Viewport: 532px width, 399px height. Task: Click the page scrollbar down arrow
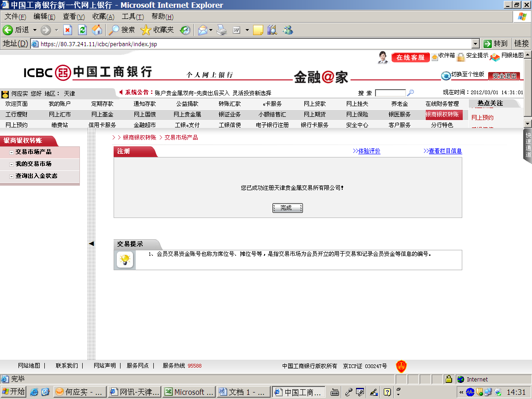click(x=528, y=123)
